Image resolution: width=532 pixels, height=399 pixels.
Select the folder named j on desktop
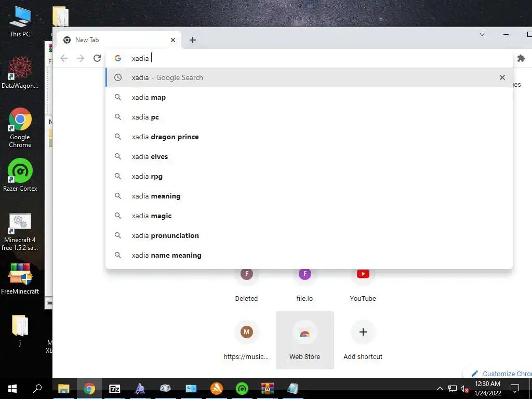(x=20, y=330)
